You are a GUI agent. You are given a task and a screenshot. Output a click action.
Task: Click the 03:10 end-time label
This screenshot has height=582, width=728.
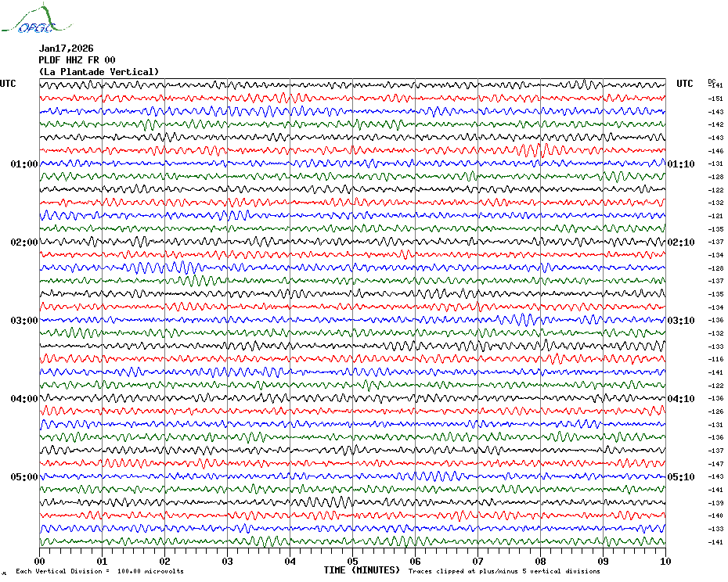coord(681,321)
